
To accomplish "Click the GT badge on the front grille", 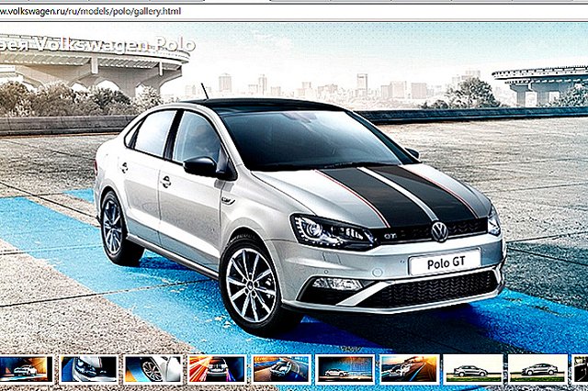I will pos(389,236).
